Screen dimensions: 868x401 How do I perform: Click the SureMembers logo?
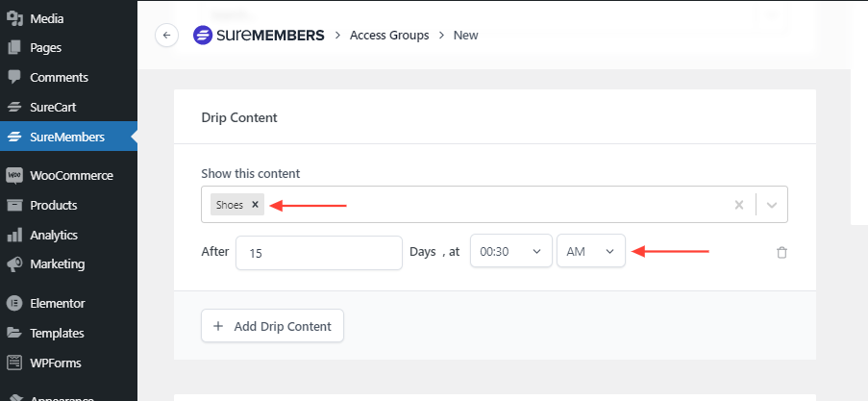point(257,36)
